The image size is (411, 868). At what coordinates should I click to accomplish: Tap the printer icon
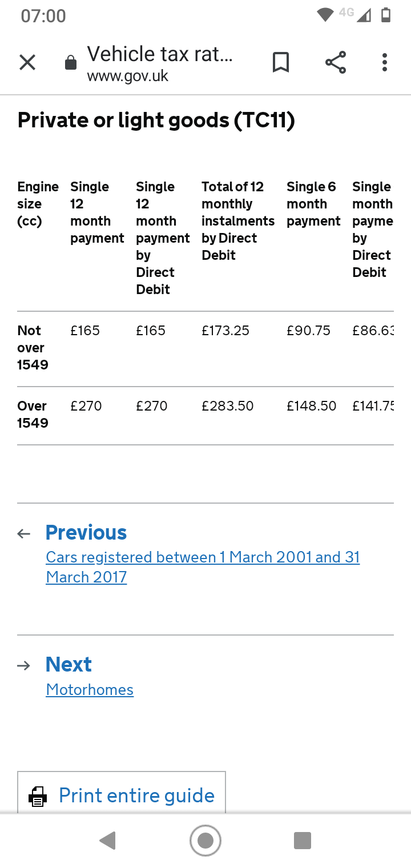pyautogui.click(x=38, y=796)
